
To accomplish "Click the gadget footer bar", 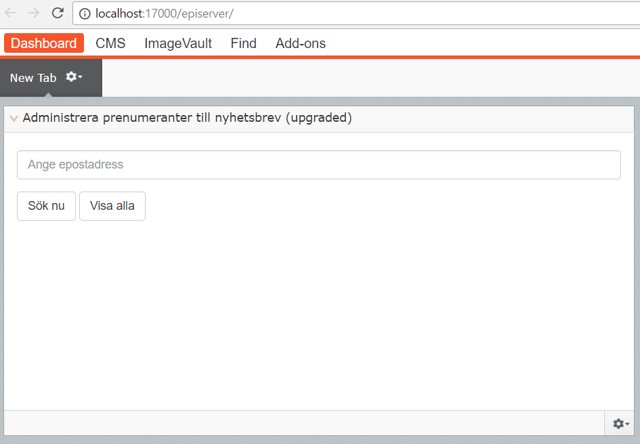I will (x=300, y=424).
